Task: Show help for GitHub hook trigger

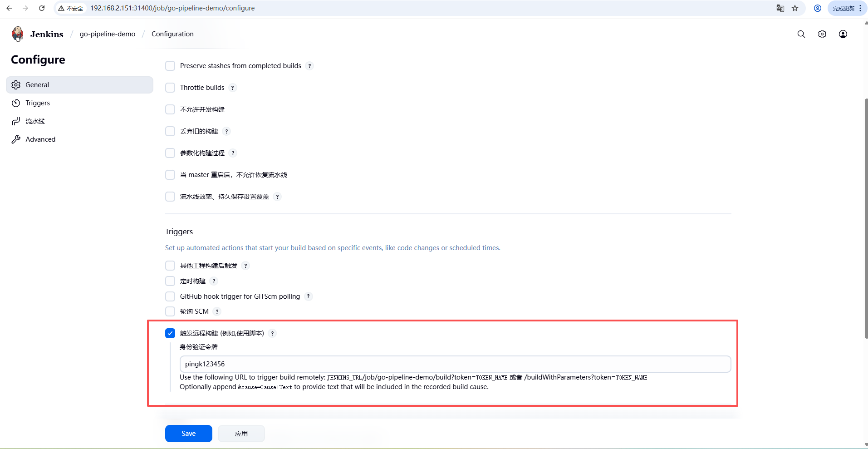Action: pyautogui.click(x=308, y=296)
